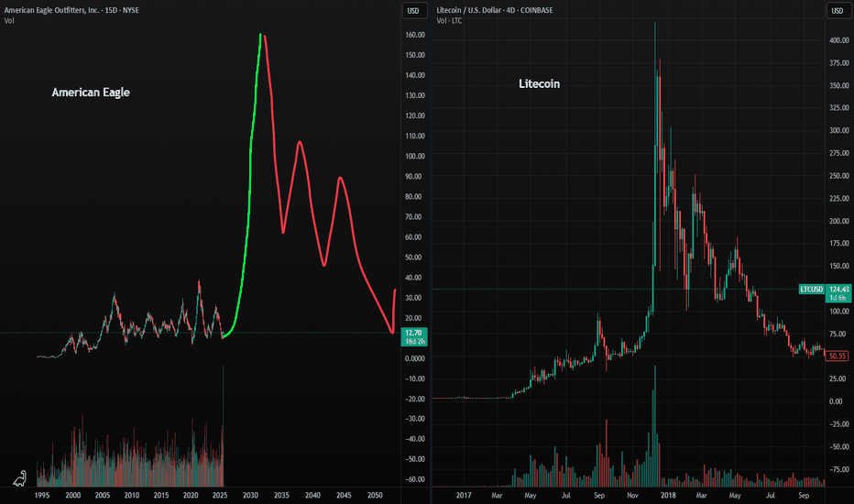This screenshot has height=504, width=854.
Task: Click the 2017 label on Litecoin time axis
Action: click(x=464, y=495)
